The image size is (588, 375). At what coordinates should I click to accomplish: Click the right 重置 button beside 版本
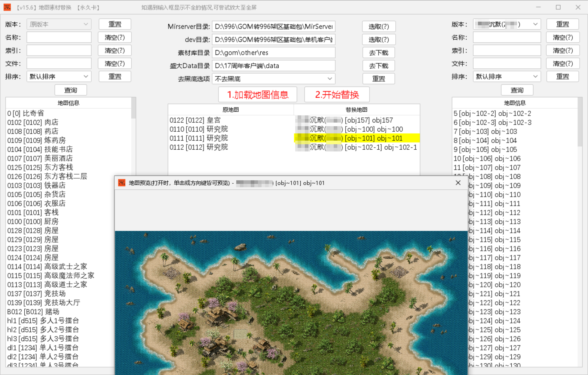[x=562, y=24]
